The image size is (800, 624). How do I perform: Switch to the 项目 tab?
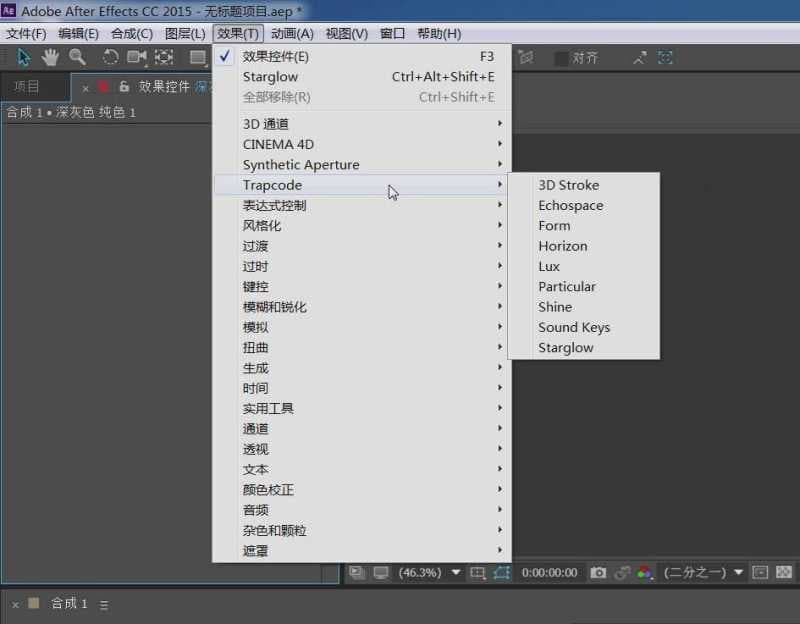point(25,86)
